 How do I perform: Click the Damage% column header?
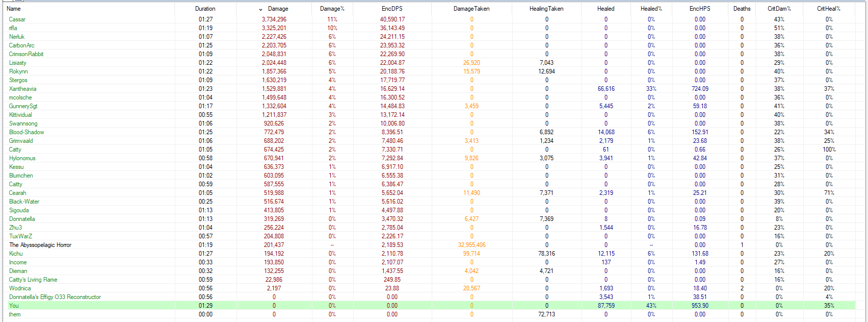pos(332,9)
